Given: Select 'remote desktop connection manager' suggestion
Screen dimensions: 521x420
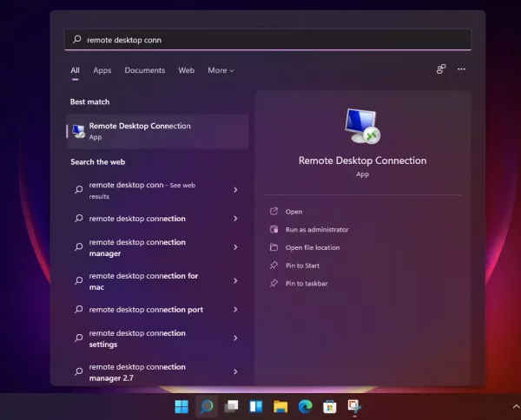Looking at the screenshot, I should (137, 247).
